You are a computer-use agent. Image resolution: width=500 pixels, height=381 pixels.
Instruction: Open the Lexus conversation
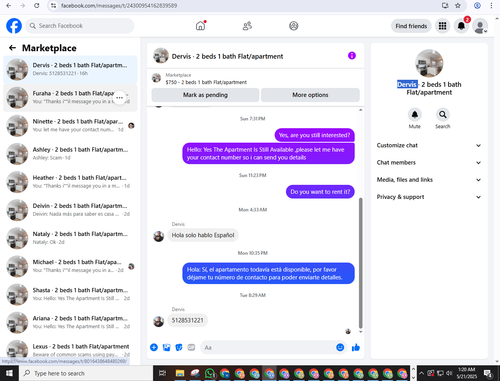[70, 349]
